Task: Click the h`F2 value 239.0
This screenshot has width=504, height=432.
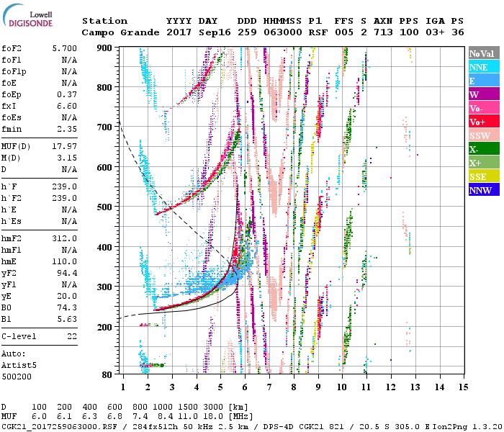Action: click(x=65, y=198)
